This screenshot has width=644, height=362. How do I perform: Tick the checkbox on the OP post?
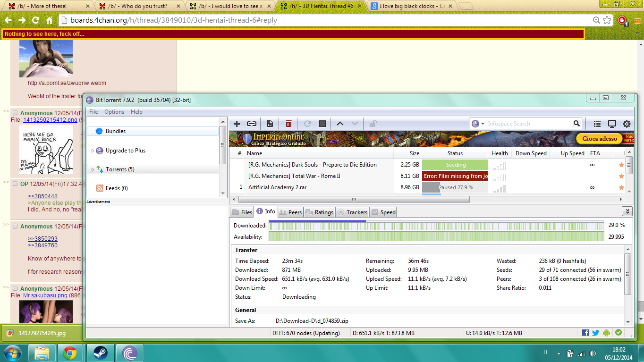15,184
